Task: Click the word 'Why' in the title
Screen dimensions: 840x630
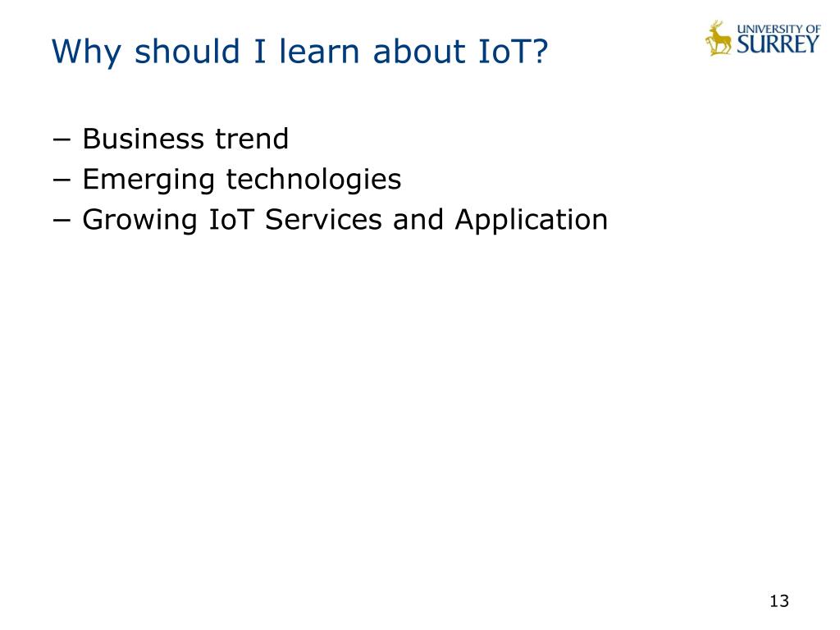Action: point(86,52)
